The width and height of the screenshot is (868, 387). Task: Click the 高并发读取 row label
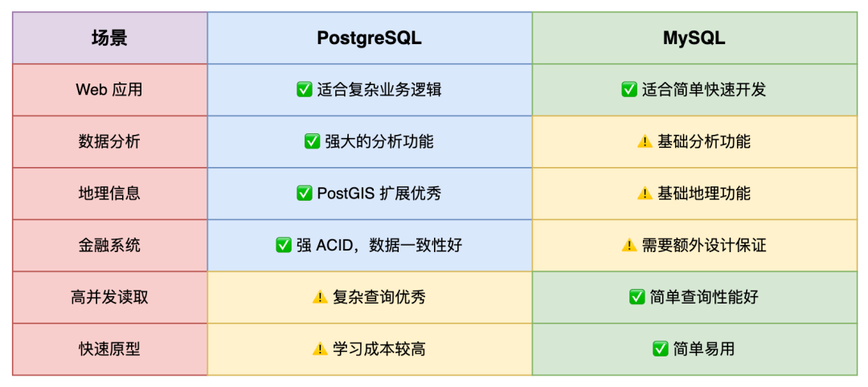109,297
